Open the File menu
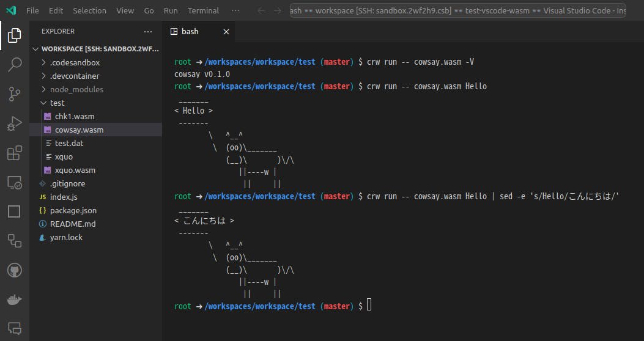Image resolution: width=644 pixels, height=341 pixels. coord(32,10)
